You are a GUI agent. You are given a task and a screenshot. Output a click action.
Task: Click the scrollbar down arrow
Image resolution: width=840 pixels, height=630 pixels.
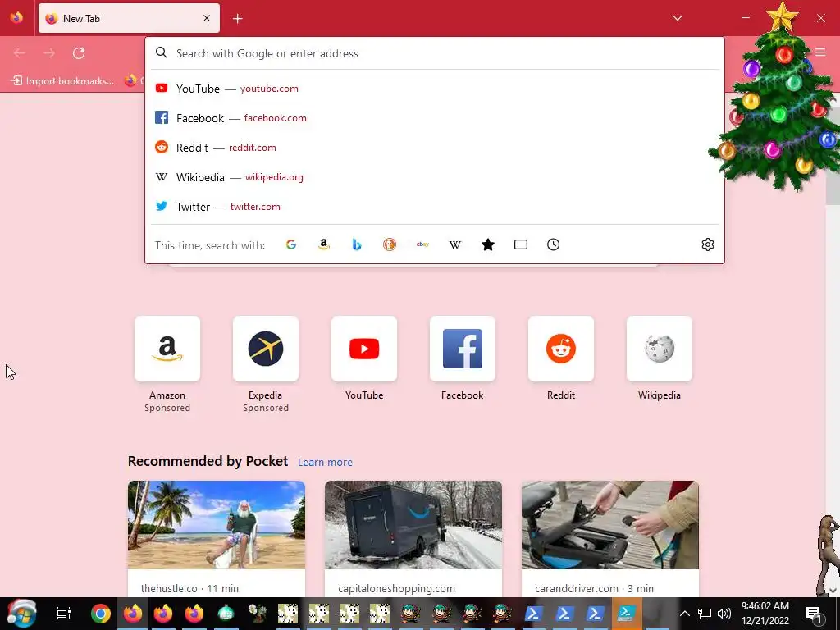[833, 591]
